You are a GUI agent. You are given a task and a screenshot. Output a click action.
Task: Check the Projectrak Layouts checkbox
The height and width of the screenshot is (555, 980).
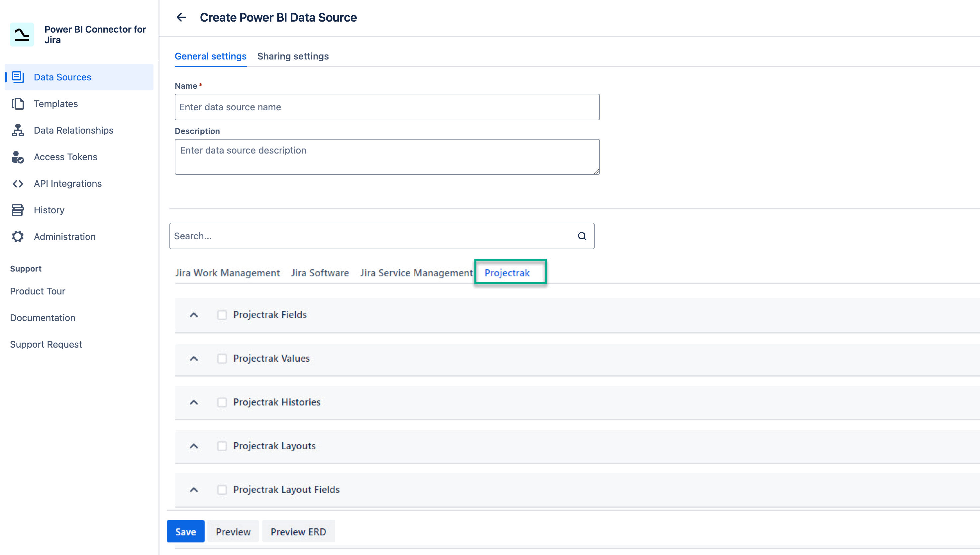(222, 446)
